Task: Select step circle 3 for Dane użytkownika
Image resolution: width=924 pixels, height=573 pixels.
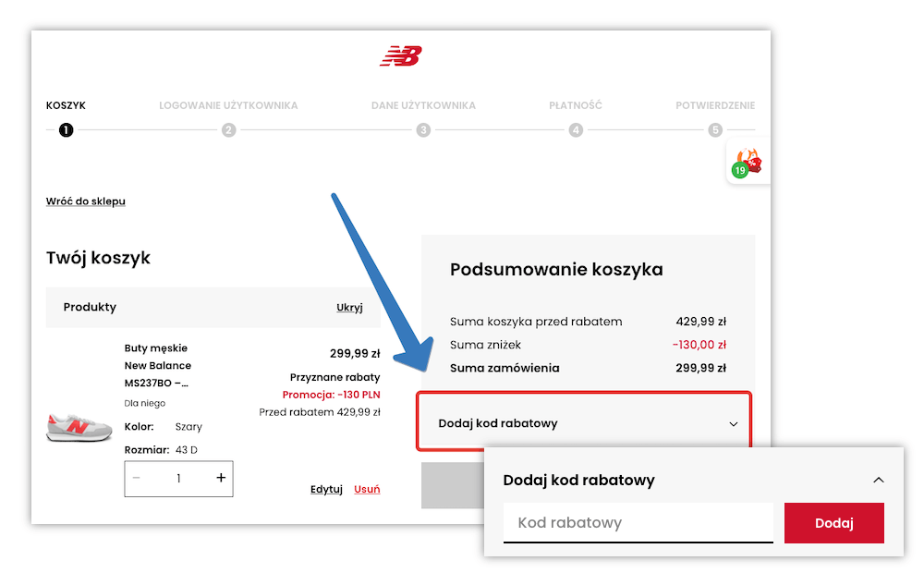Action: pyautogui.click(x=424, y=130)
